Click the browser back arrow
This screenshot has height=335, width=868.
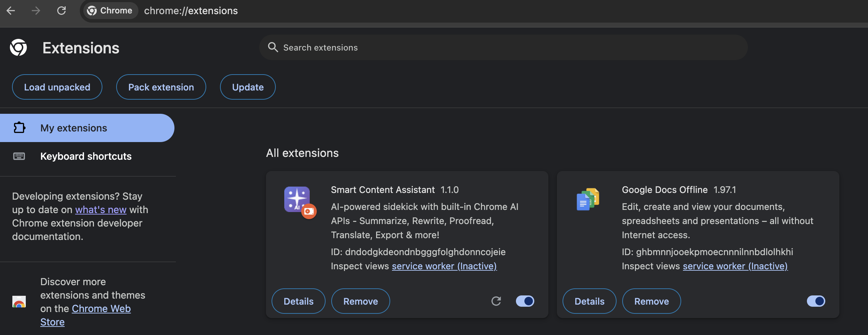point(11,11)
